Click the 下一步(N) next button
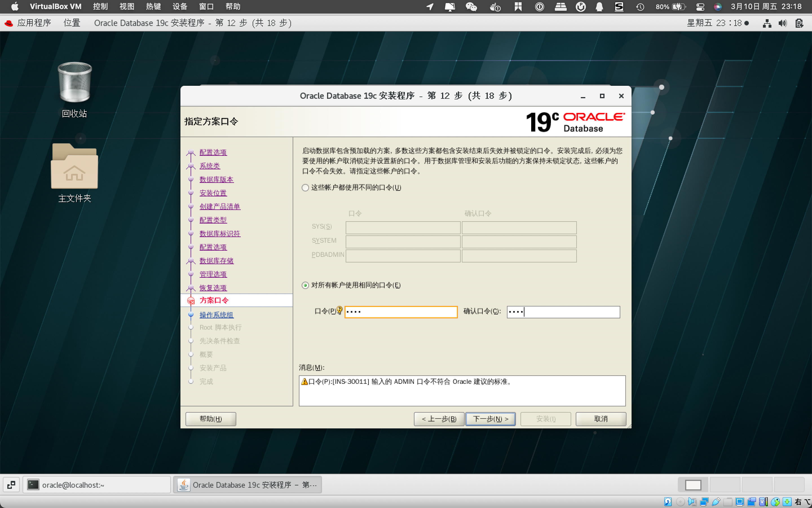Viewport: 812px width, 508px height. point(490,419)
